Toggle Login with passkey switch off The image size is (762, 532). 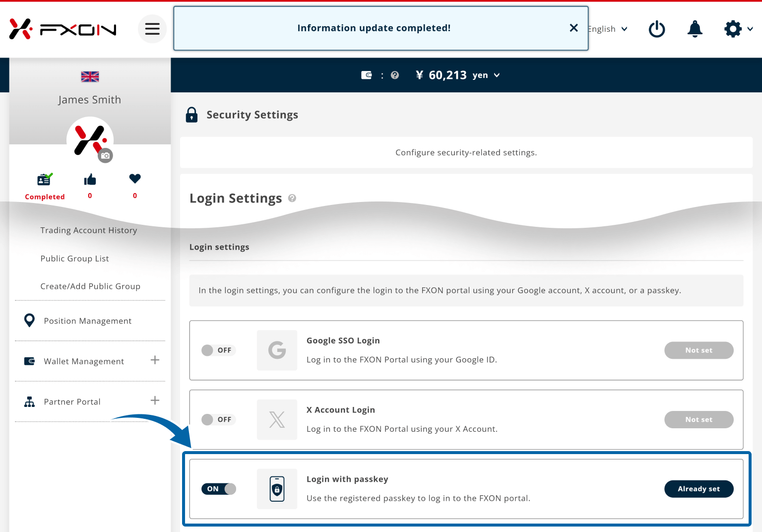[219, 489]
